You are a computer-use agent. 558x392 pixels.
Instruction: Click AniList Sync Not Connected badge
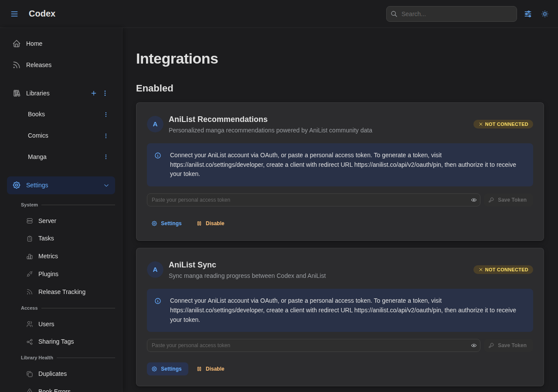tap(503, 270)
